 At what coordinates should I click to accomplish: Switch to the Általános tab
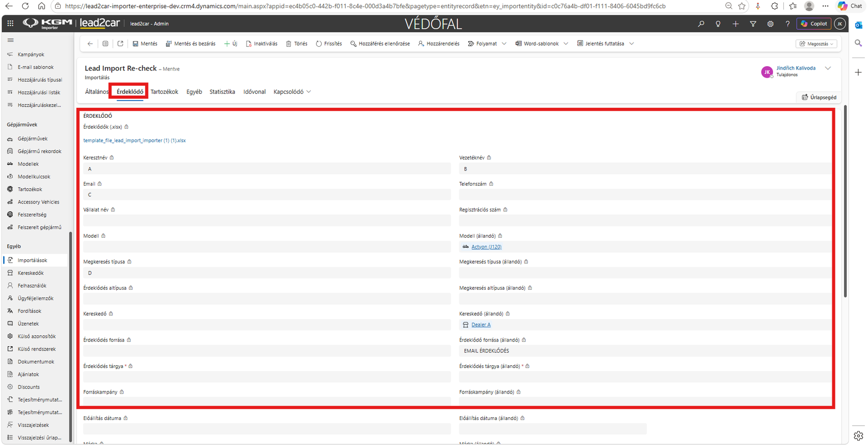pos(97,92)
